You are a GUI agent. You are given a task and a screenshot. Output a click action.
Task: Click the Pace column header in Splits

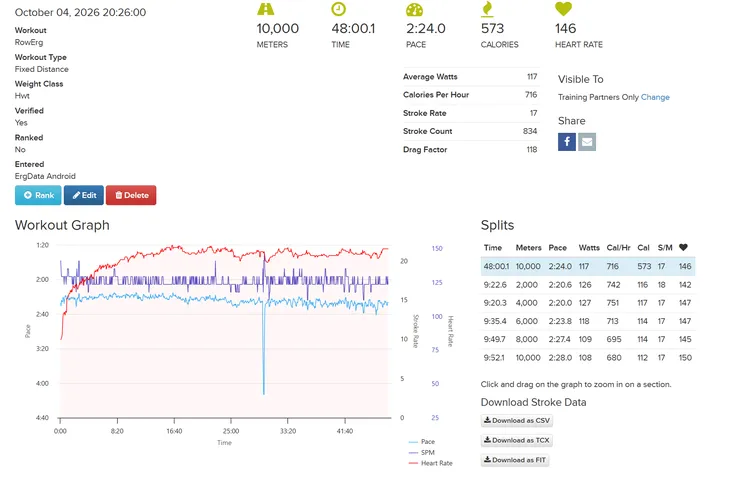point(557,248)
